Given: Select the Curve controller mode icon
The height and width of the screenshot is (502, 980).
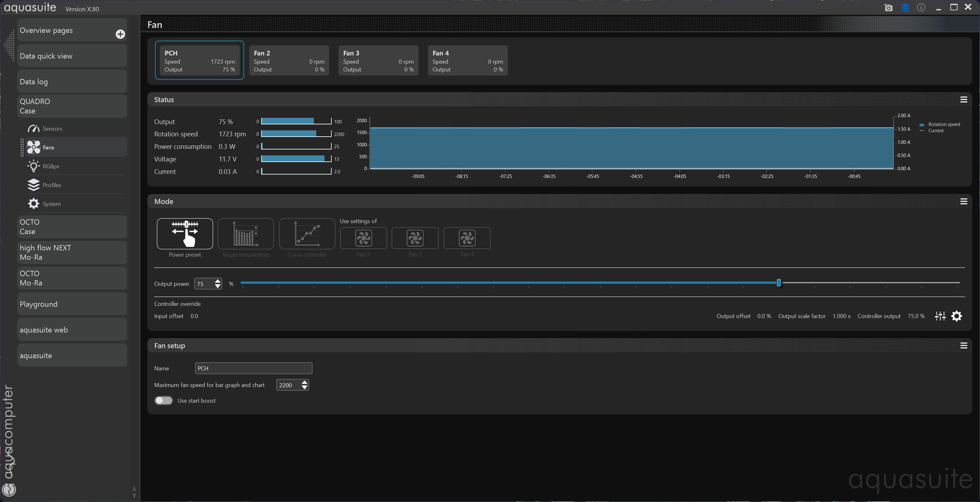Looking at the screenshot, I should click(x=307, y=234).
